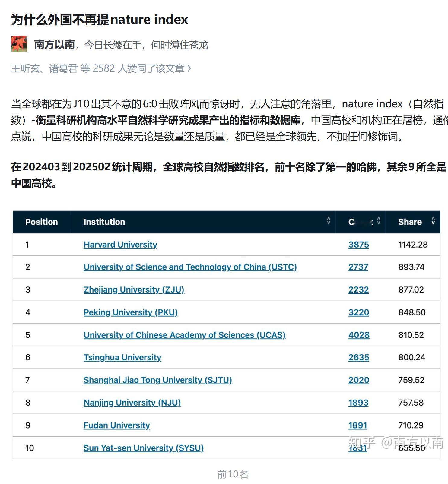Open the list of 2582 people who liked
448x484 pixels.
point(101,68)
